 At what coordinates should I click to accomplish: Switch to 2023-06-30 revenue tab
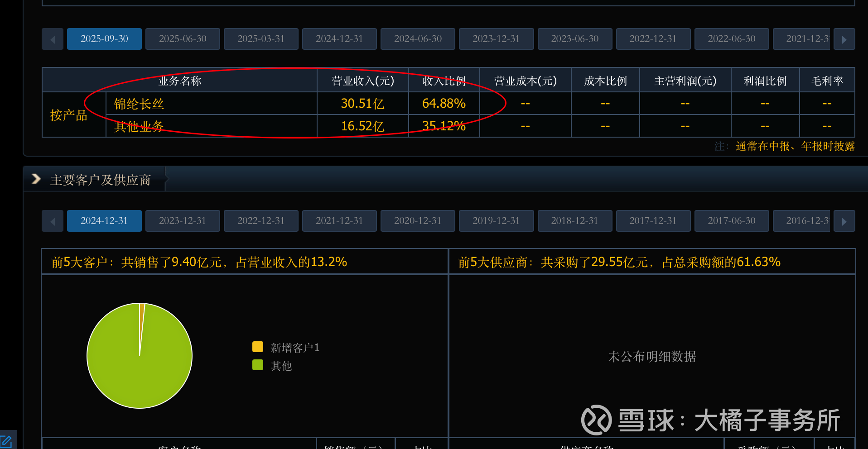pos(574,39)
